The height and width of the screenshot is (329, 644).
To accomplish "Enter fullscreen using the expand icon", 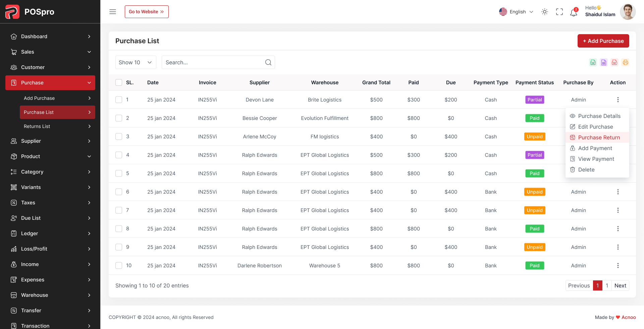I will coord(559,11).
